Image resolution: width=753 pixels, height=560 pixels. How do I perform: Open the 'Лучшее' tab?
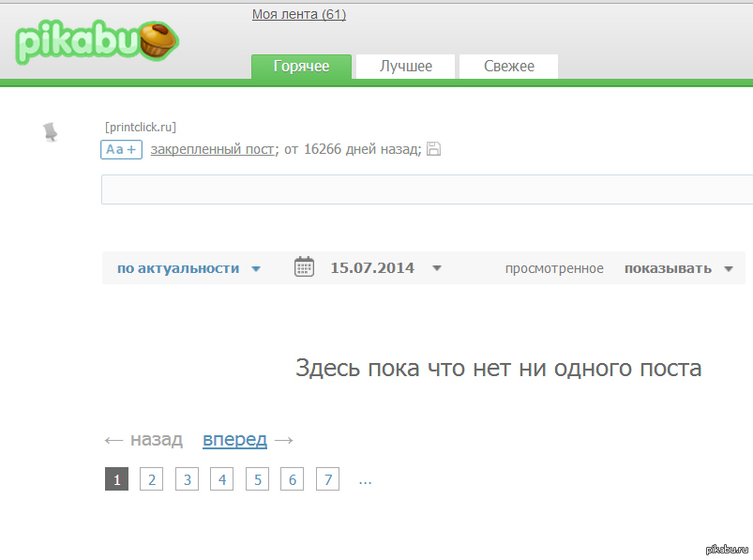tap(405, 67)
